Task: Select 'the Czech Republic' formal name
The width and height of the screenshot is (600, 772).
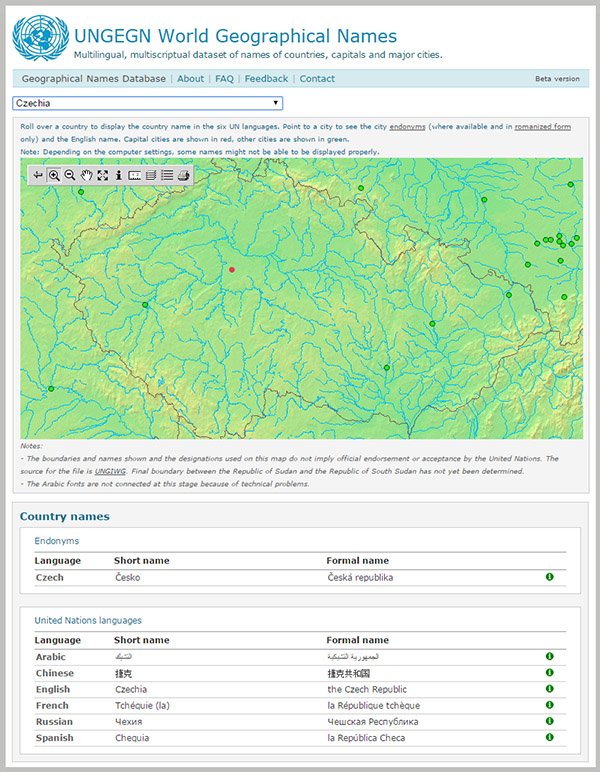Action: click(367, 689)
